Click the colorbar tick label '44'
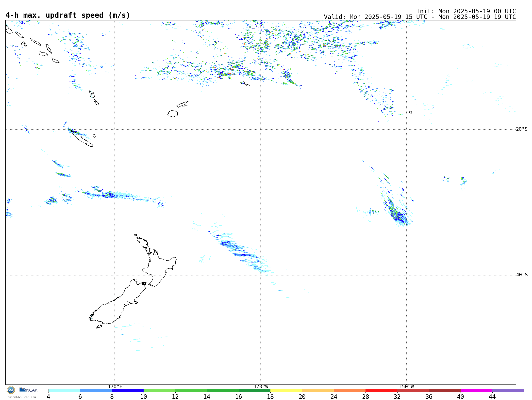This screenshot has width=532, height=400. click(492, 397)
